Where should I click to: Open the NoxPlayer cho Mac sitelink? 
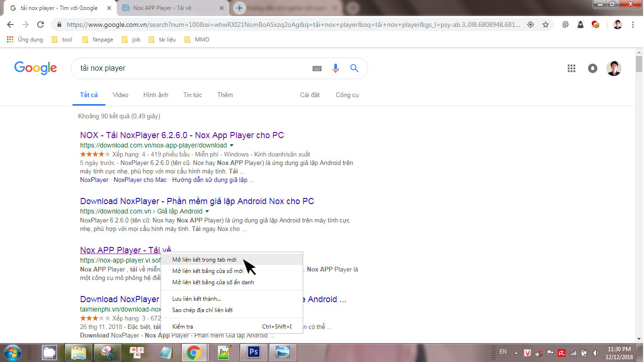pos(140,180)
